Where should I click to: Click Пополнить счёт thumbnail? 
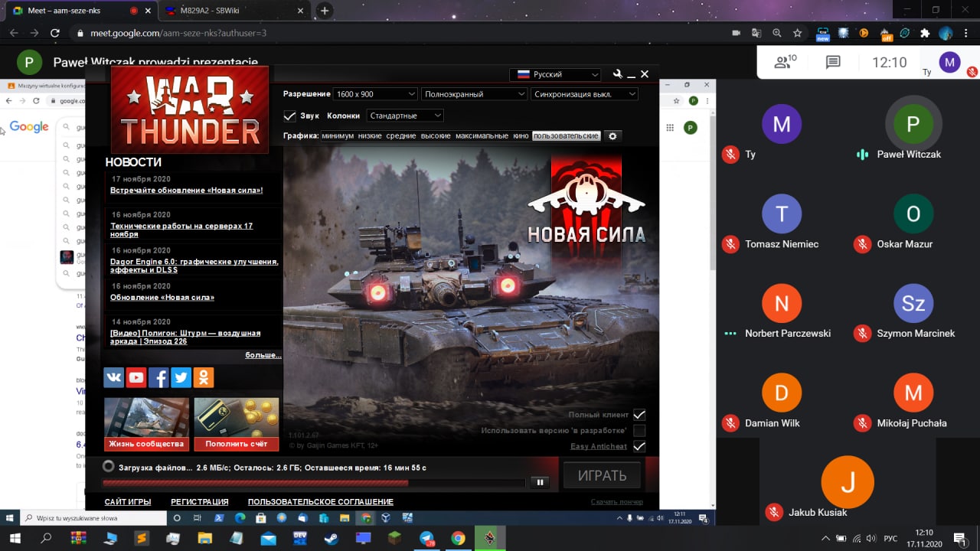pyautogui.click(x=237, y=423)
